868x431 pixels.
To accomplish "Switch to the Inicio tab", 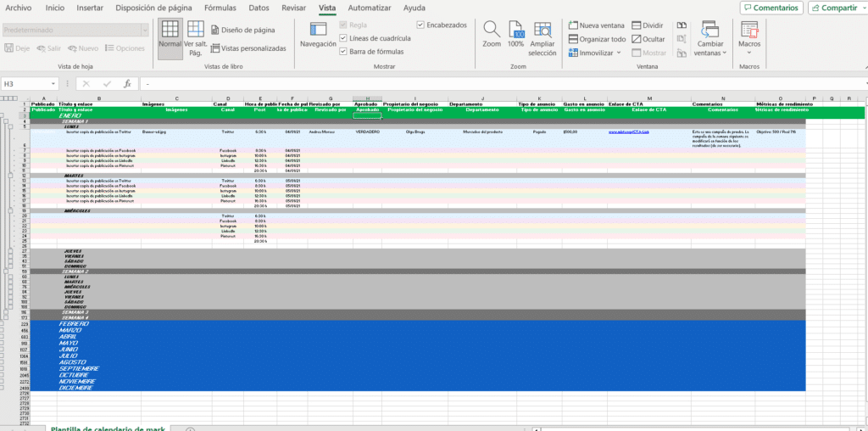I will pyautogui.click(x=55, y=8).
